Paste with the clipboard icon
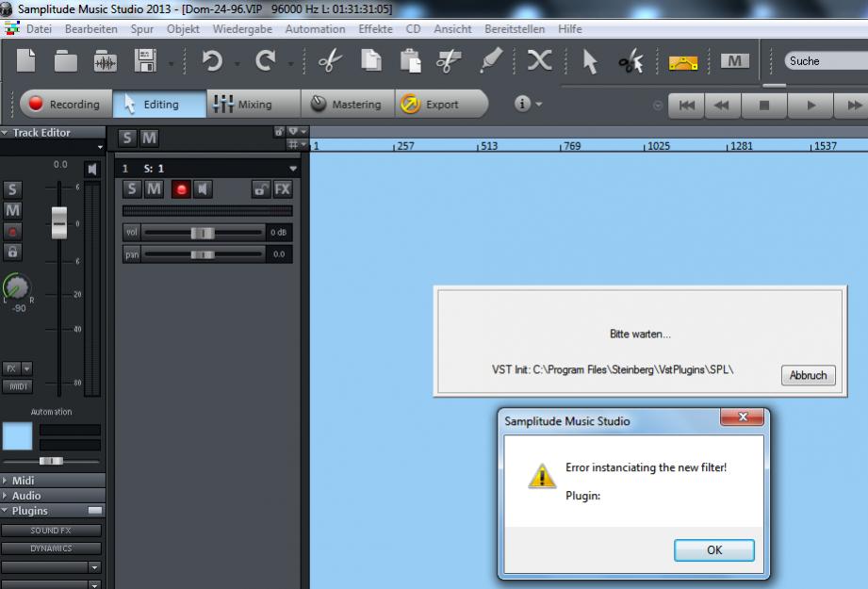 (411, 61)
